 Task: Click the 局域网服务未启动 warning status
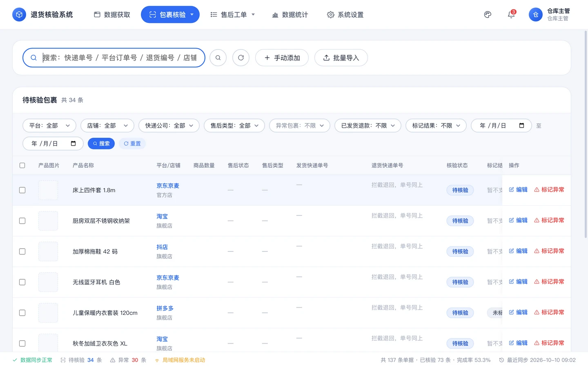(180, 360)
